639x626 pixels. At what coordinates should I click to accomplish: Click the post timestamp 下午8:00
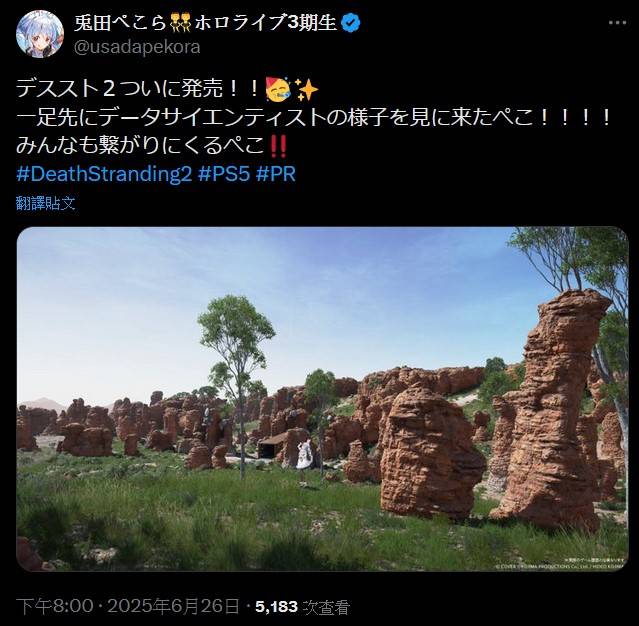[55, 607]
